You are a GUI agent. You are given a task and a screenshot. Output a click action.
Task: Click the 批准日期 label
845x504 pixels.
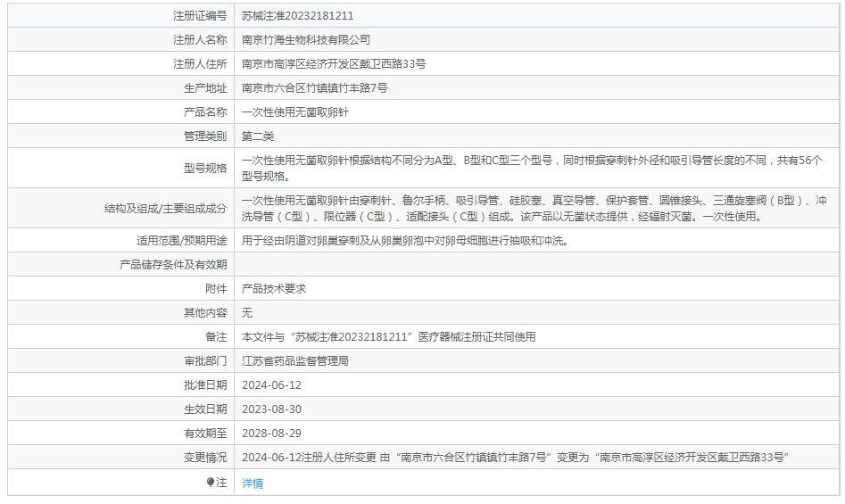coord(205,385)
